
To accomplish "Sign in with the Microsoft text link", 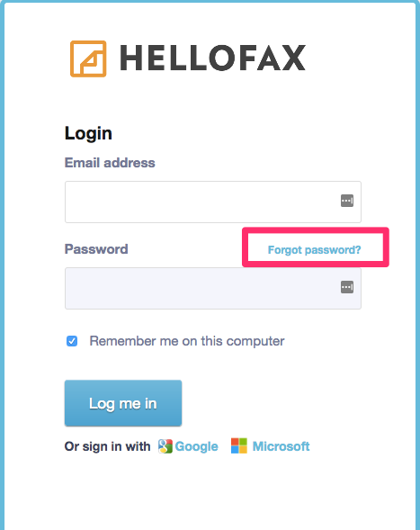I will pos(281,446).
